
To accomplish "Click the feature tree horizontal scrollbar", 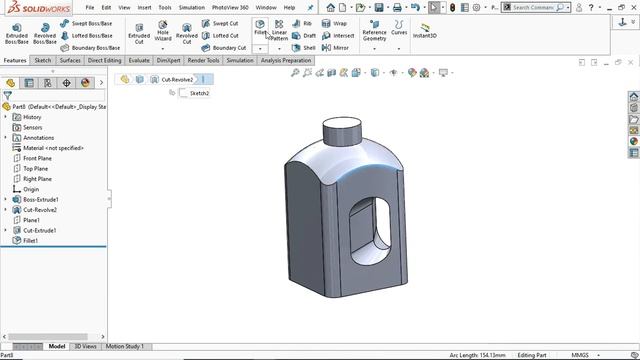I will 48,337.
